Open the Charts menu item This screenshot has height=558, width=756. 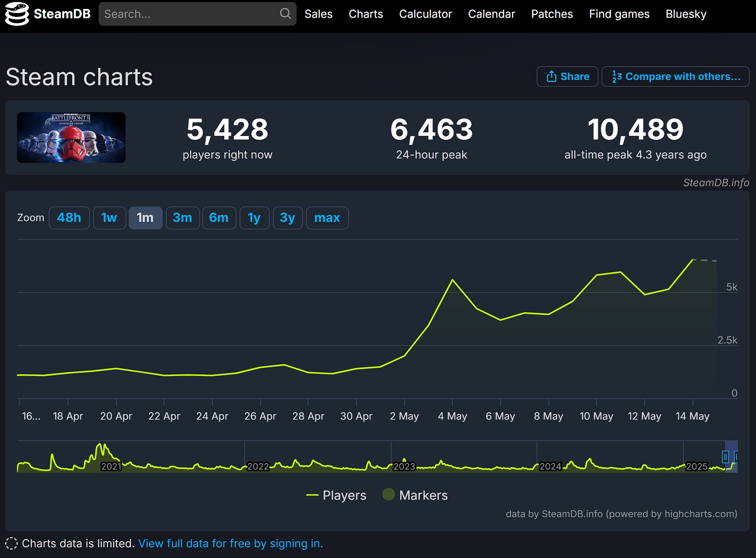(x=366, y=14)
